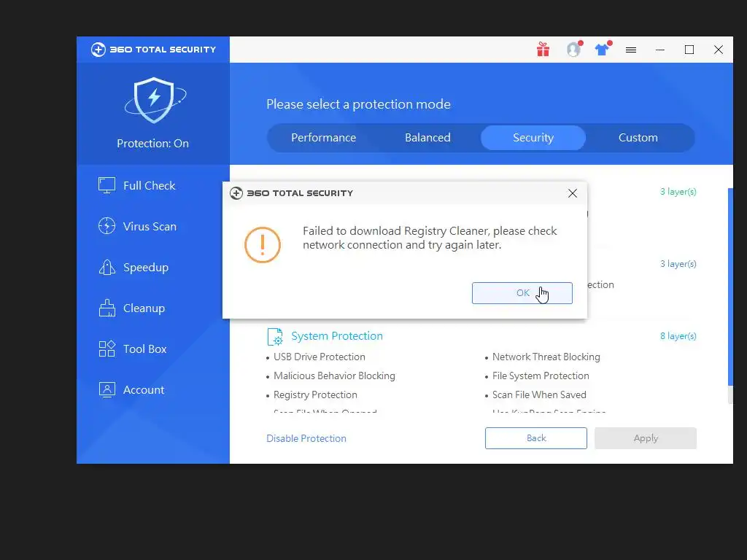
Task: Click Scan File When Saved item
Action: click(539, 394)
